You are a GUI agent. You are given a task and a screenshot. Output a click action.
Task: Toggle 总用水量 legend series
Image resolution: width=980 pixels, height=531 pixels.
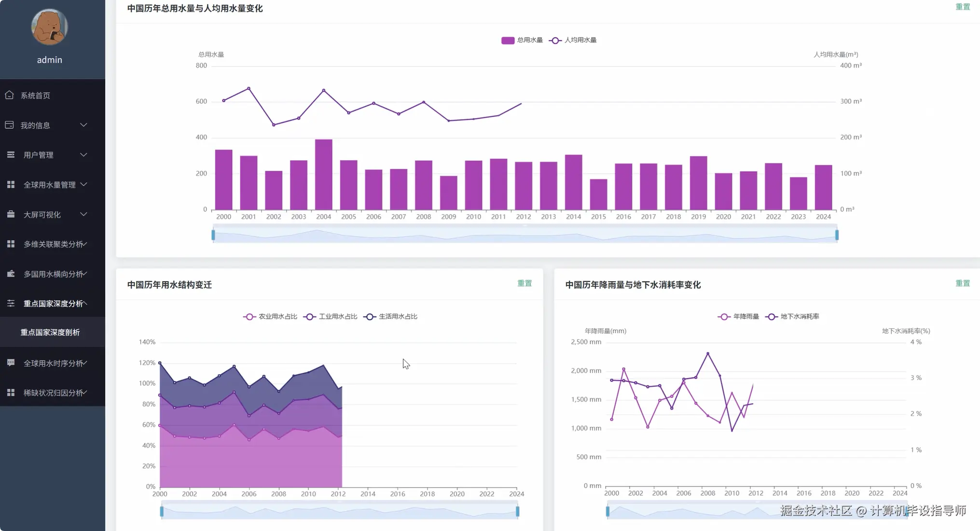(522, 40)
